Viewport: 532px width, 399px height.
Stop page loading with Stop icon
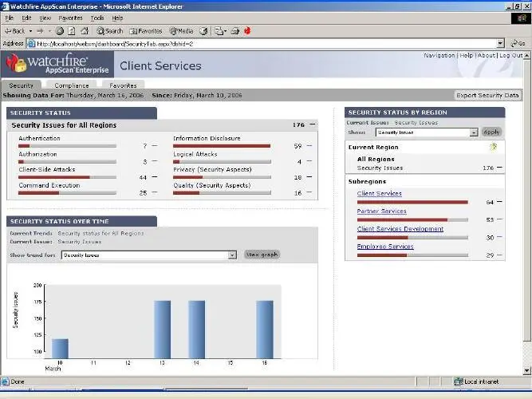(60, 31)
